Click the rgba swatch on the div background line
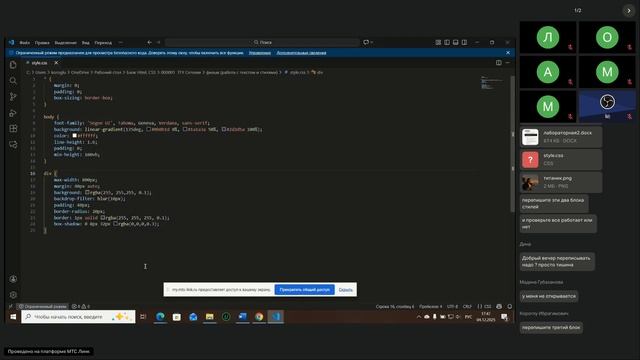 pyautogui.click(x=87, y=192)
